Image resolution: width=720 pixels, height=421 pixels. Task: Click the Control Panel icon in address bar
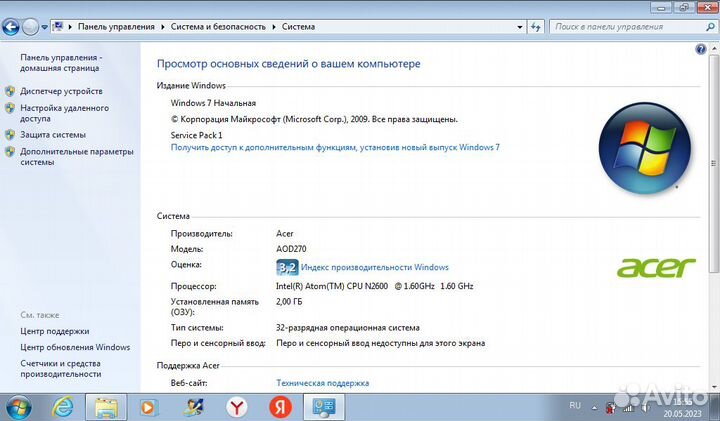(58, 27)
